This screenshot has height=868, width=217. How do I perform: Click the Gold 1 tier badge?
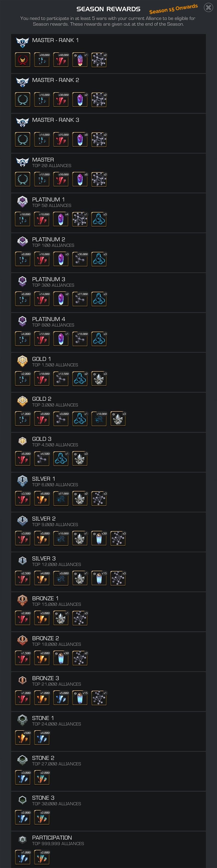(23, 361)
